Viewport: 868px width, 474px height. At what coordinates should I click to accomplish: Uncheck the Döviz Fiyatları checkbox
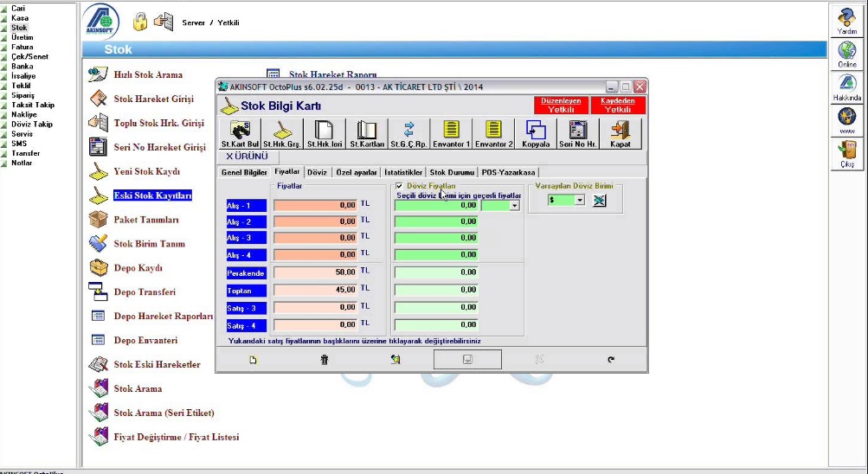click(x=399, y=186)
